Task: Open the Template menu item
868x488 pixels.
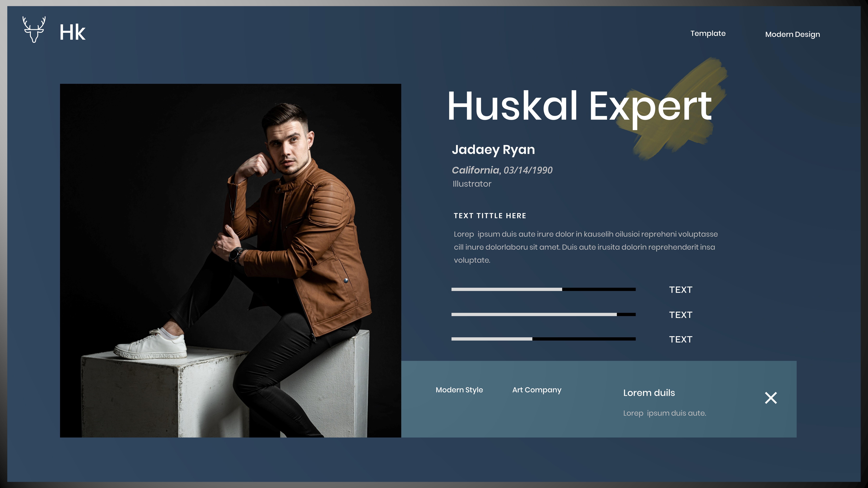Action: click(x=708, y=33)
